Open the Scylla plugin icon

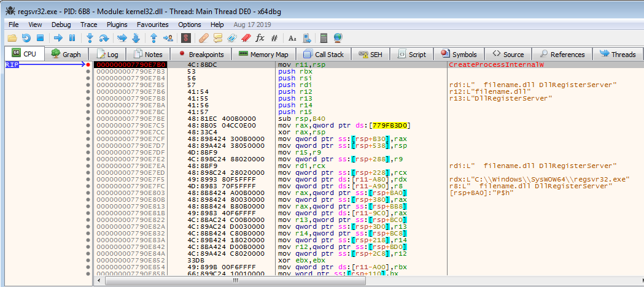tap(185, 38)
